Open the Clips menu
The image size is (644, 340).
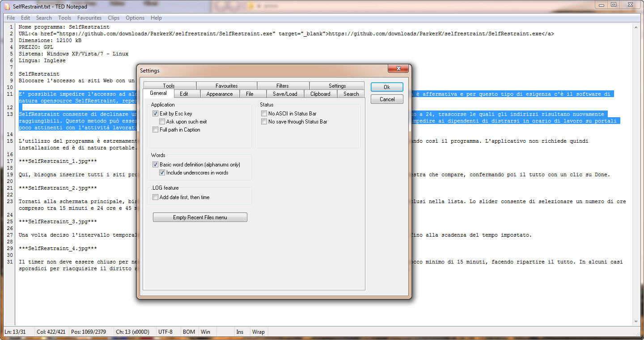pos(114,18)
